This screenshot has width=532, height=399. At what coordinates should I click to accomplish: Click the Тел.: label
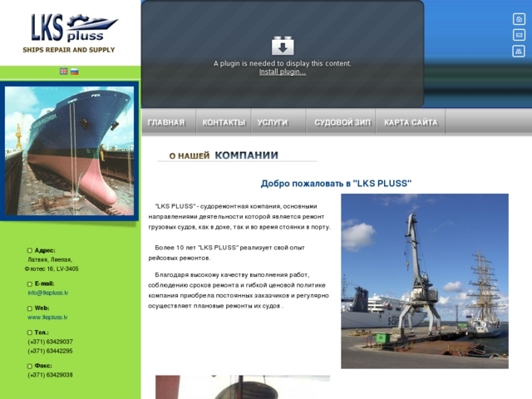pos(42,332)
